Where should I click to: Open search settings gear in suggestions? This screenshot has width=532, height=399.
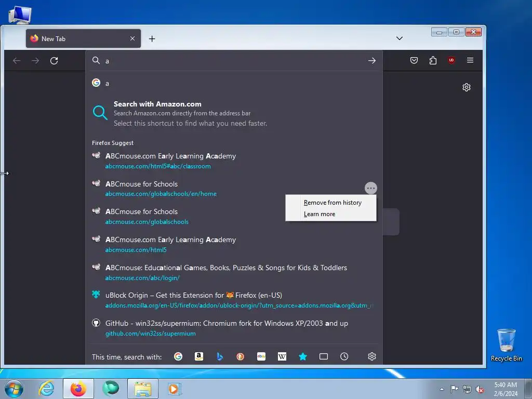point(372,356)
